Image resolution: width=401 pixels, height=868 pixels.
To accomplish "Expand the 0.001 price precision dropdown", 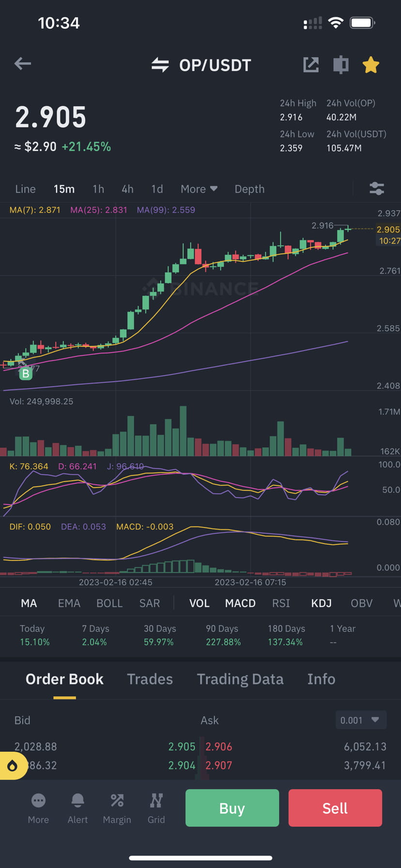I will (361, 720).
